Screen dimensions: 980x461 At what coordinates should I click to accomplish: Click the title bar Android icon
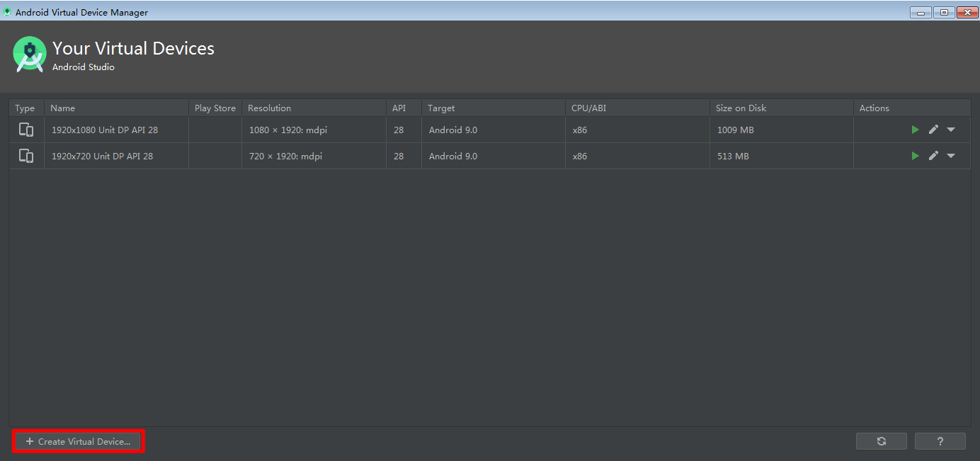click(x=7, y=12)
